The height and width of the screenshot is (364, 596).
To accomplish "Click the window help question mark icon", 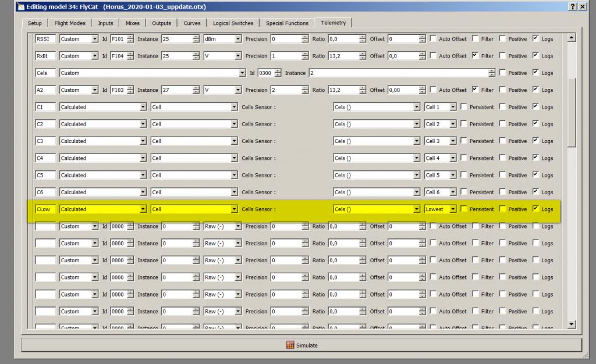I will [x=572, y=6].
